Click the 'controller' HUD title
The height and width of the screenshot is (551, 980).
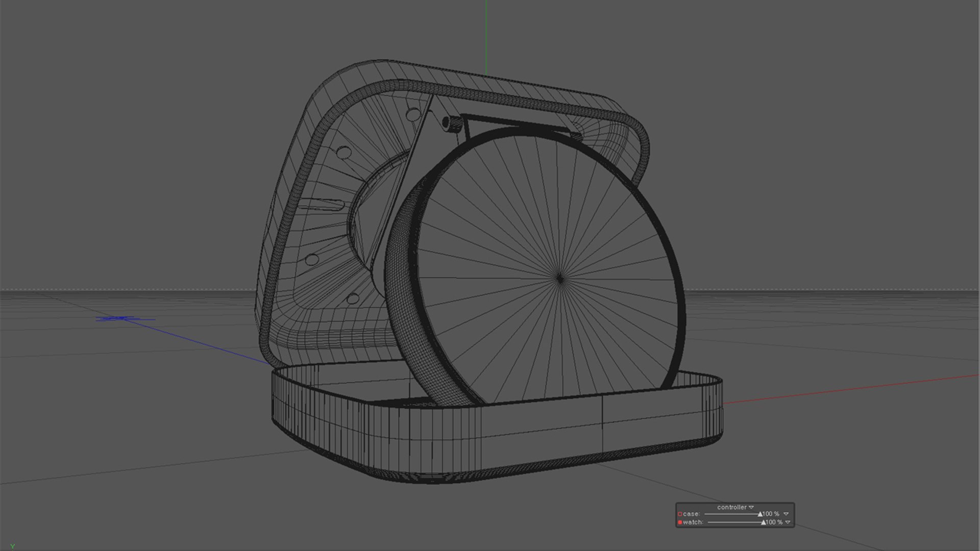732,507
